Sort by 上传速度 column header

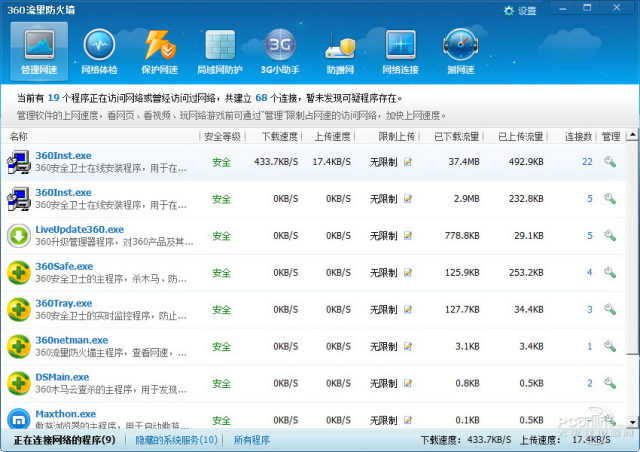tap(332, 136)
